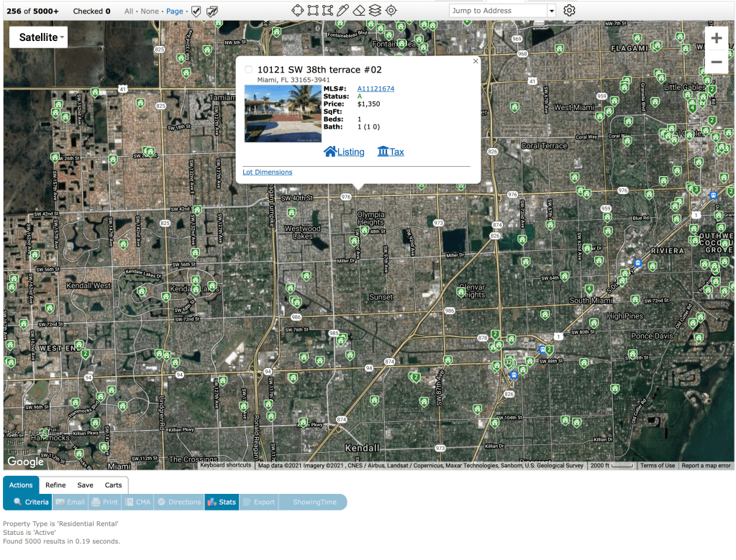Switch to the Refine tab

click(55, 485)
